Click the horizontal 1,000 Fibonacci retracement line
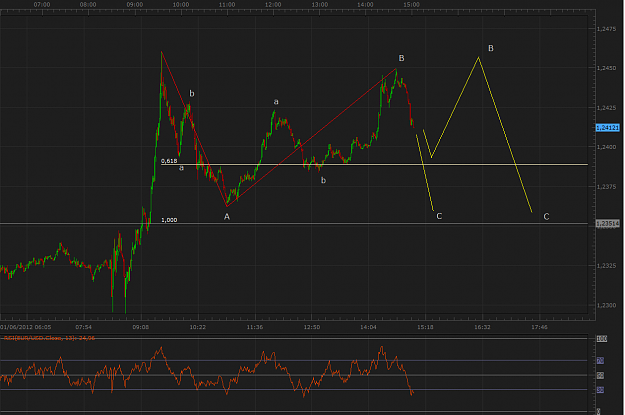The width and height of the screenshot is (625, 415). coord(294,224)
